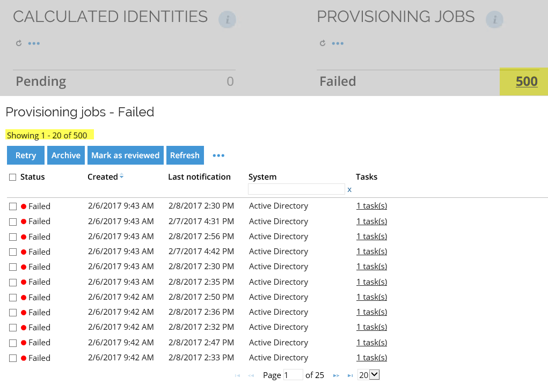Open more actions dots beside Refresh button
This screenshot has width=548, height=392.
tap(218, 156)
